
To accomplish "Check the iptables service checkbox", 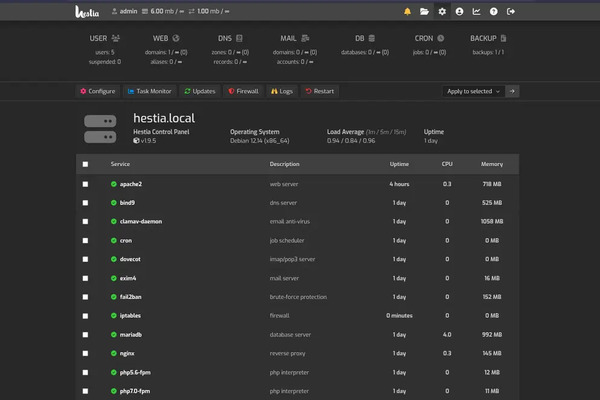I will [x=85, y=316].
